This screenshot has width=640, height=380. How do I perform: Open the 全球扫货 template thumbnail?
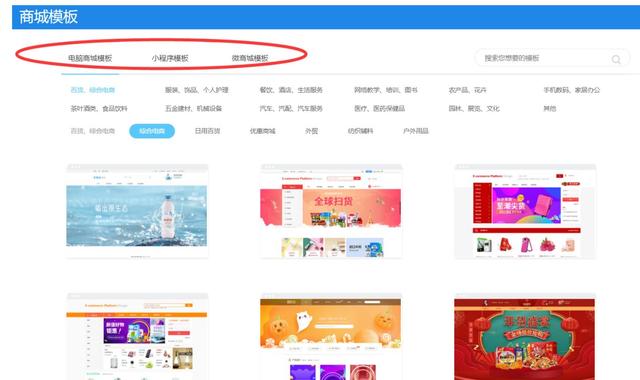[331, 211]
